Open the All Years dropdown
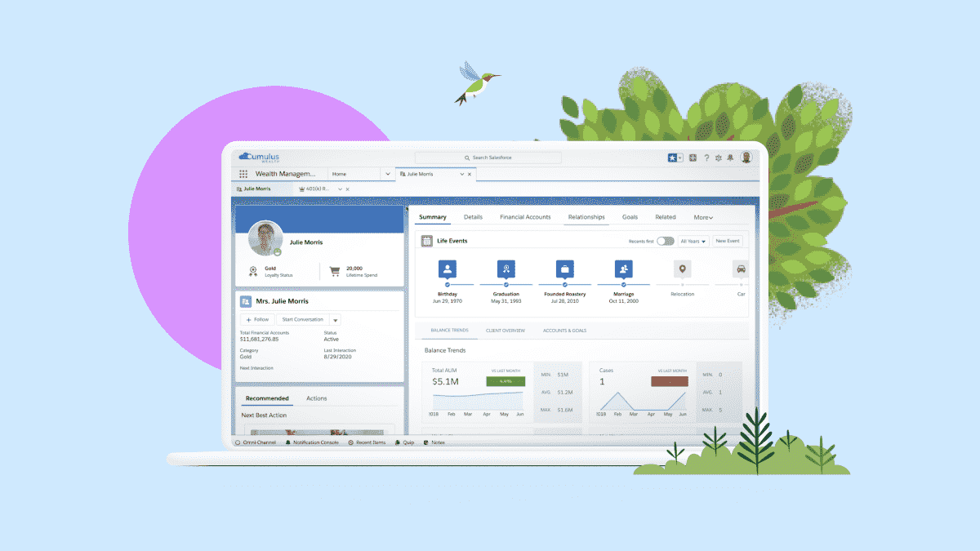This screenshot has width=980, height=551. pyautogui.click(x=693, y=241)
